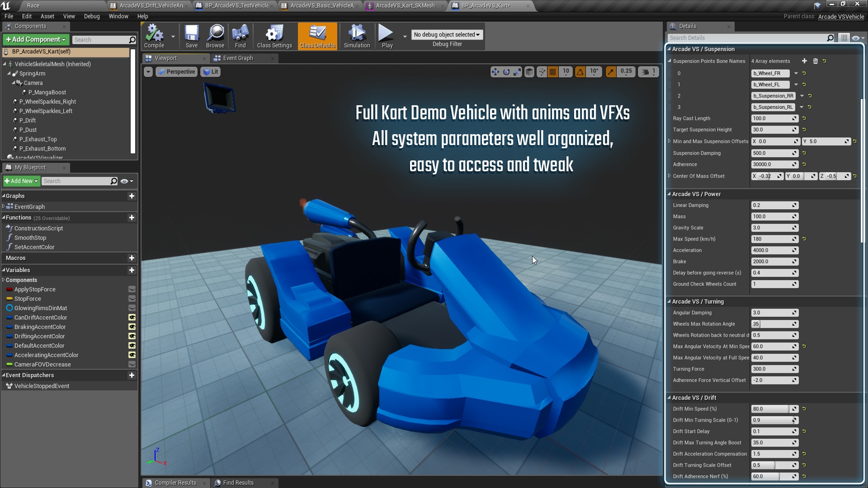
Task: Toggle the display filter eye in Details panel
Action: [856, 38]
